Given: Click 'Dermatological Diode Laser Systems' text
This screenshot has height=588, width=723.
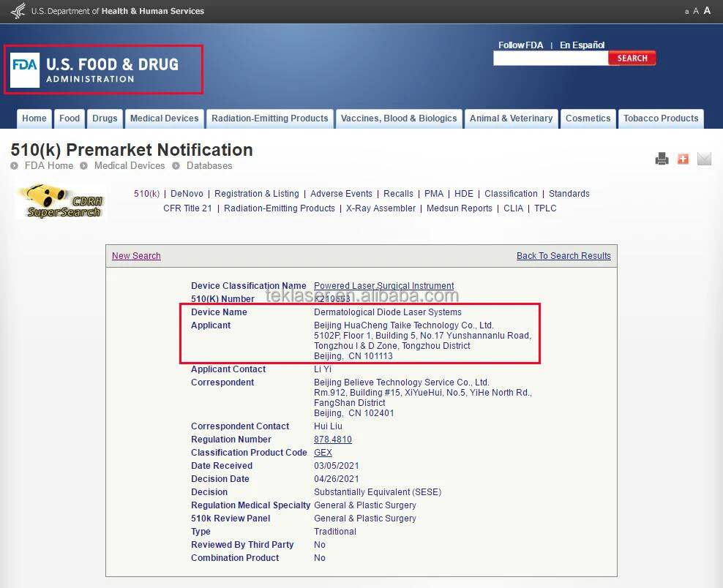Looking at the screenshot, I should [388, 312].
